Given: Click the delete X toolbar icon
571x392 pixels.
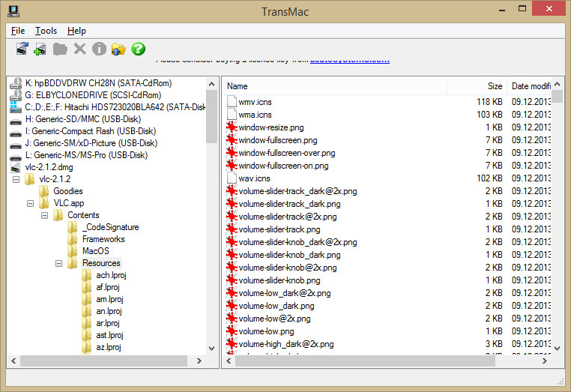Looking at the screenshot, I should [x=79, y=49].
